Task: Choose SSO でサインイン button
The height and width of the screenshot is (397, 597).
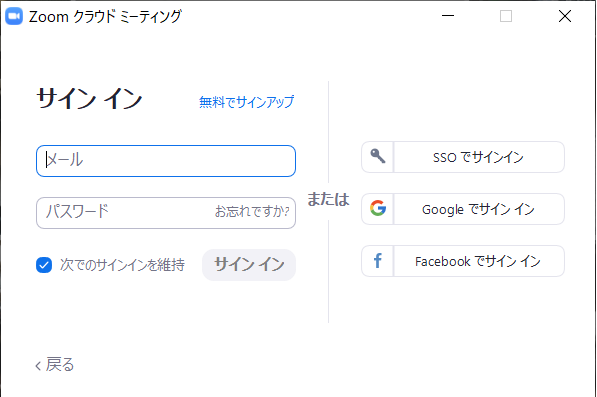Action: 463,157
